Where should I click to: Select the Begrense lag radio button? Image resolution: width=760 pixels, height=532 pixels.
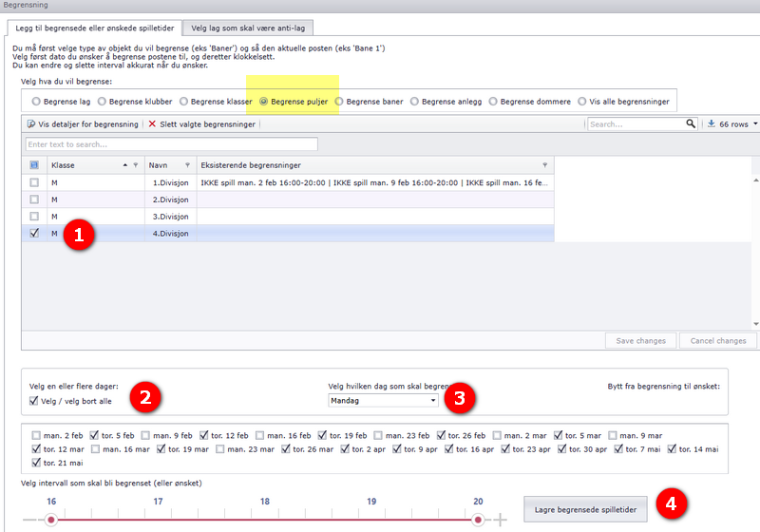[x=36, y=102]
